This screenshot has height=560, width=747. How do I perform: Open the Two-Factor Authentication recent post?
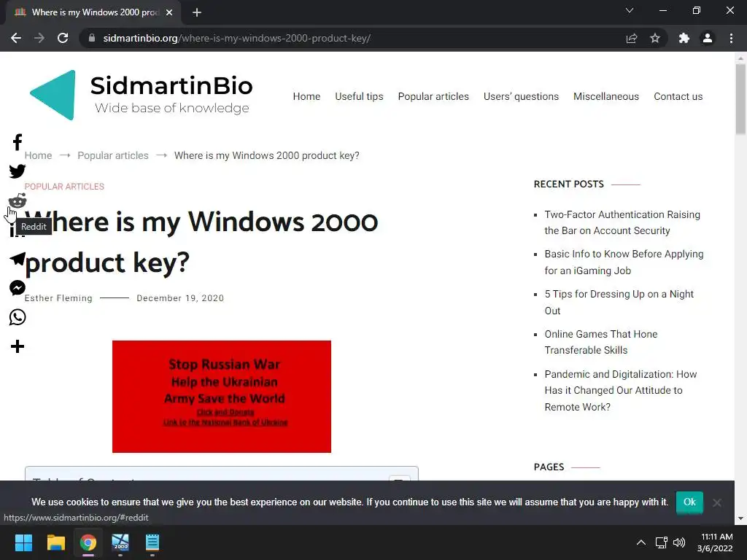point(622,222)
